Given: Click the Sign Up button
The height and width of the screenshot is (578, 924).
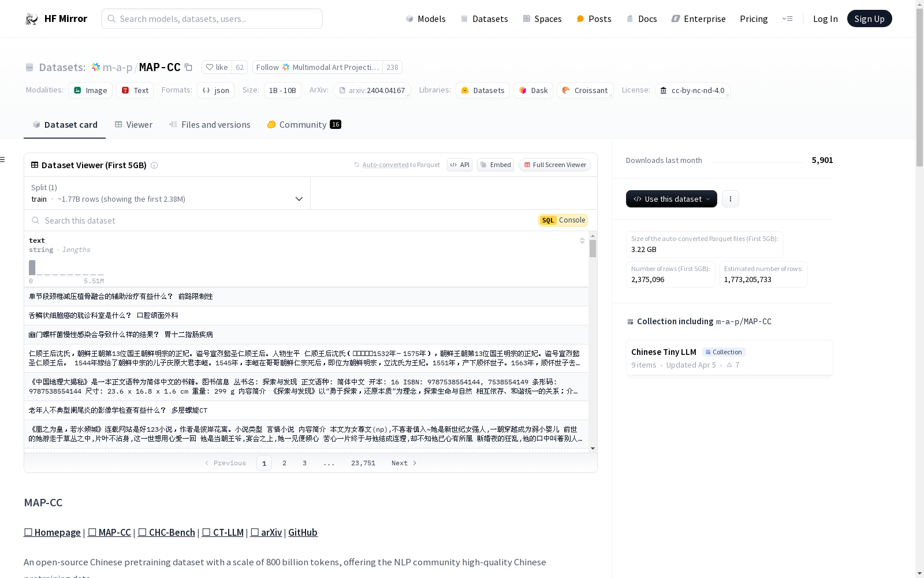Looking at the screenshot, I should pos(869,18).
